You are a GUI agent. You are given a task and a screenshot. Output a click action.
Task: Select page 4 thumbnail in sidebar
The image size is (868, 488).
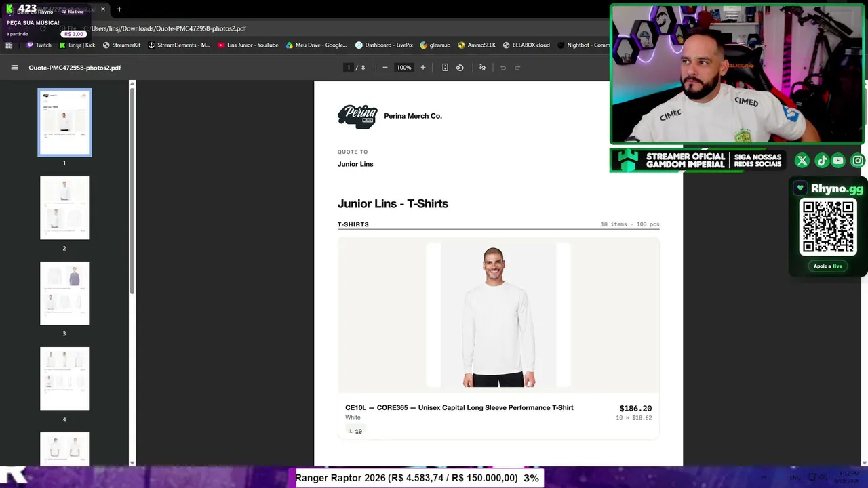(x=64, y=379)
